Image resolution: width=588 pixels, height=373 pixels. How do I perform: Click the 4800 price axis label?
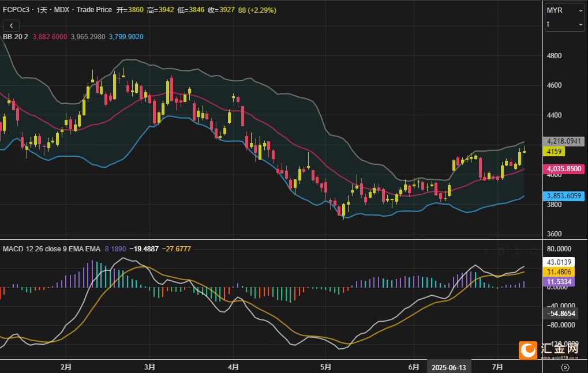tap(555, 56)
